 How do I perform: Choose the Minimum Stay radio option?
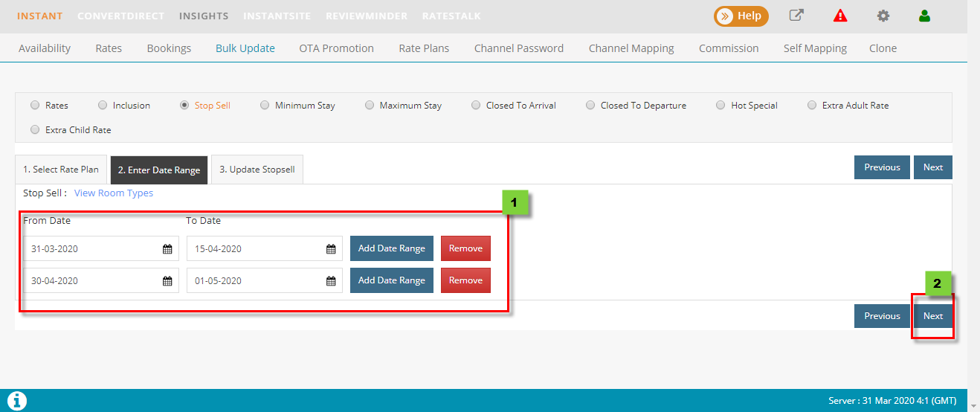(x=265, y=106)
